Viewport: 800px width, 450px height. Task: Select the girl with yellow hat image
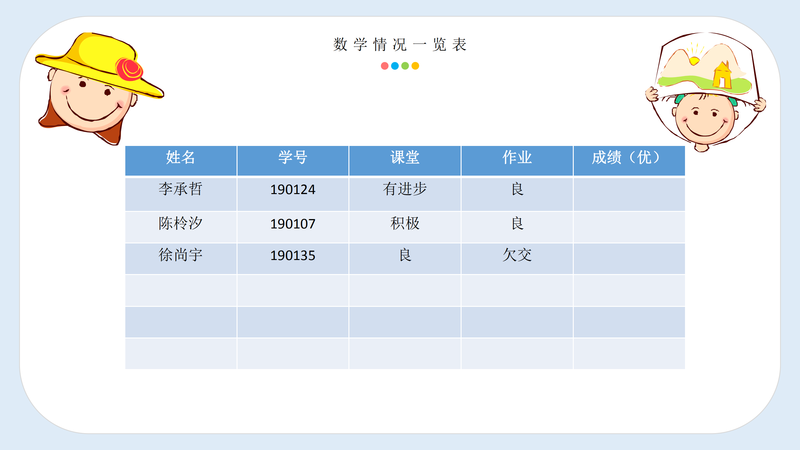tap(99, 88)
